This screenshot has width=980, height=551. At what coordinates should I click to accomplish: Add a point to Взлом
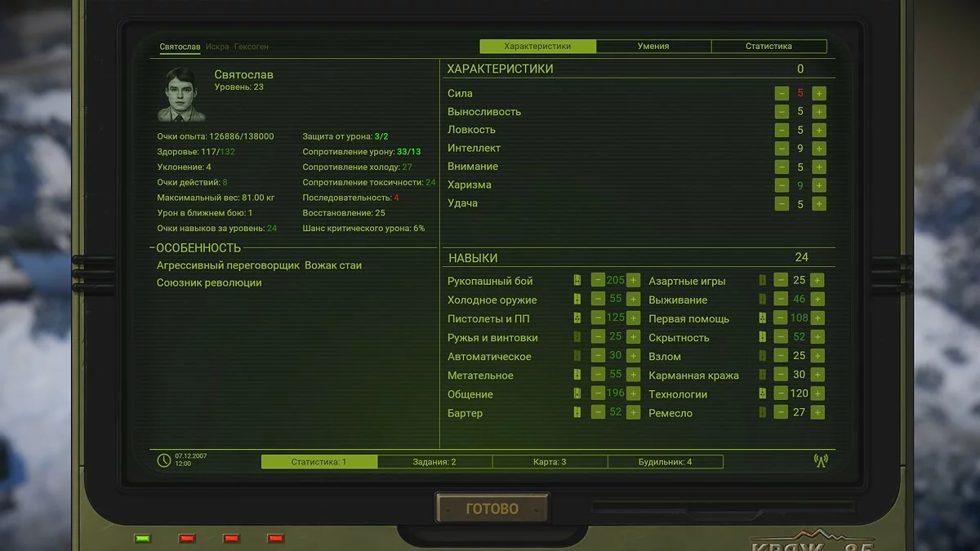(x=817, y=355)
